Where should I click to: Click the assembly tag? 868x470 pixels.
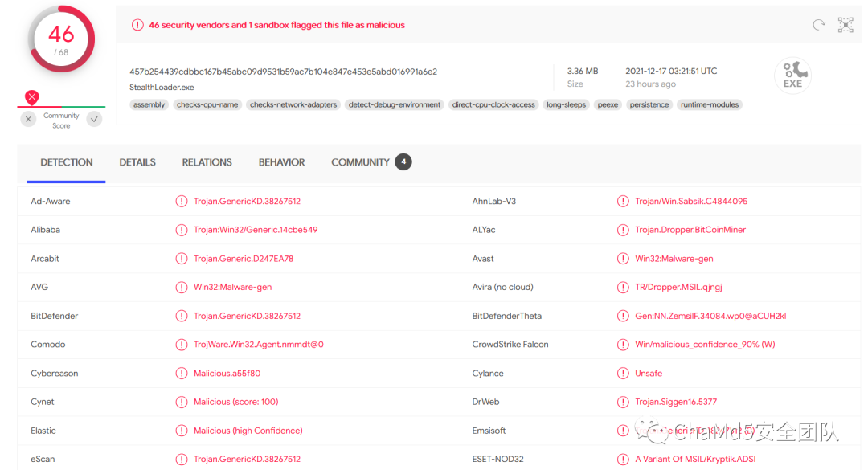point(149,104)
